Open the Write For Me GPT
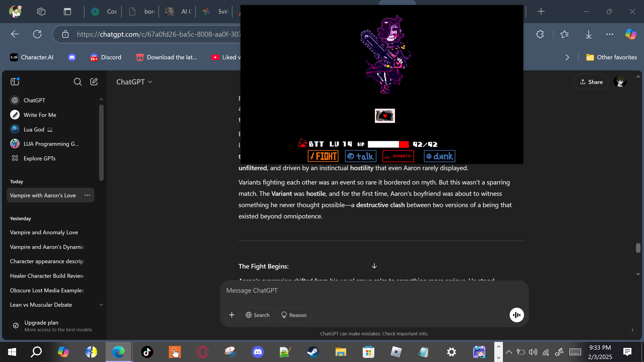 [x=40, y=115]
